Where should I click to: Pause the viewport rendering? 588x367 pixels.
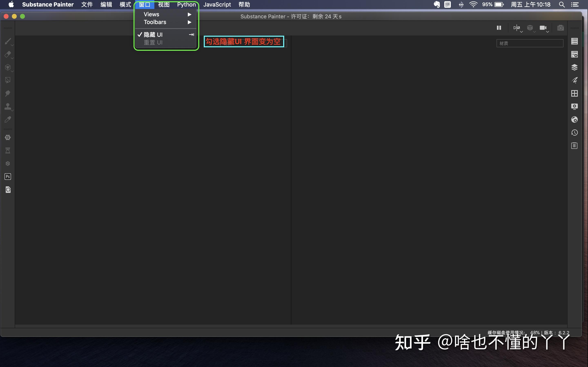click(499, 28)
